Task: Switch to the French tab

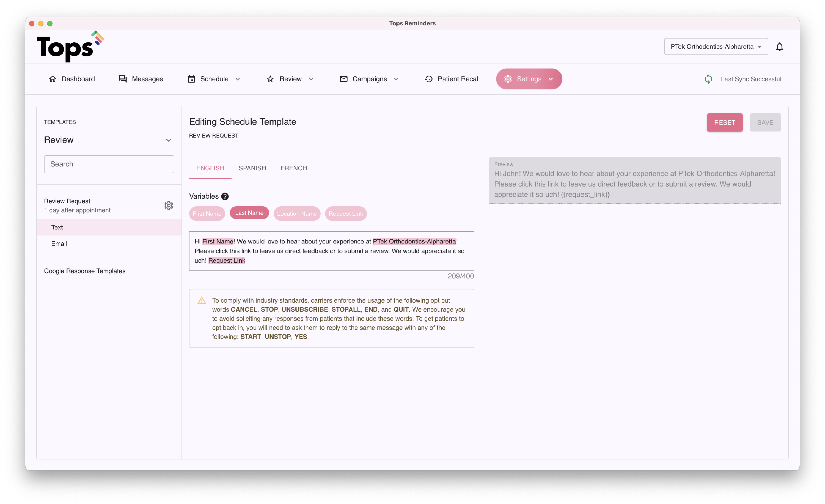Action: [x=294, y=168]
